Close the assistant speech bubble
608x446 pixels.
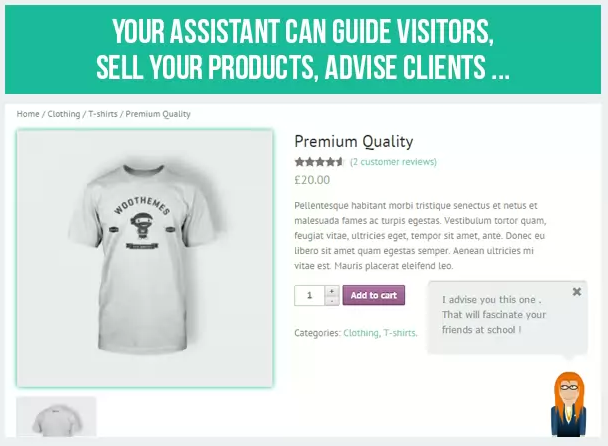(577, 292)
